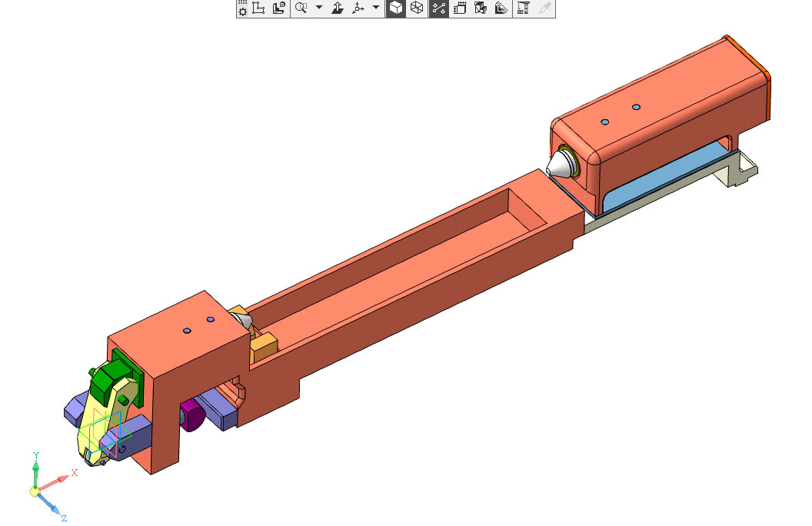Click the view orientation axes icon
This screenshot has width=812, height=526.
tap(358, 8)
